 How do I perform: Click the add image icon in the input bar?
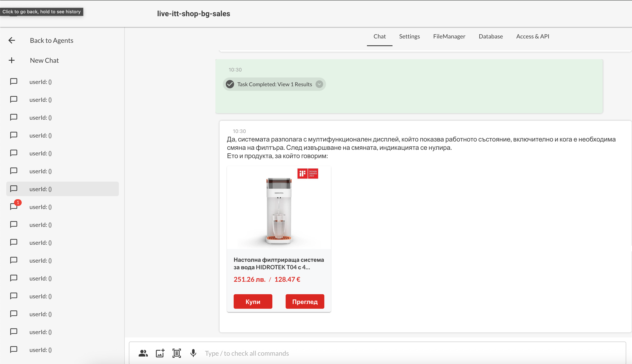coord(160,353)
